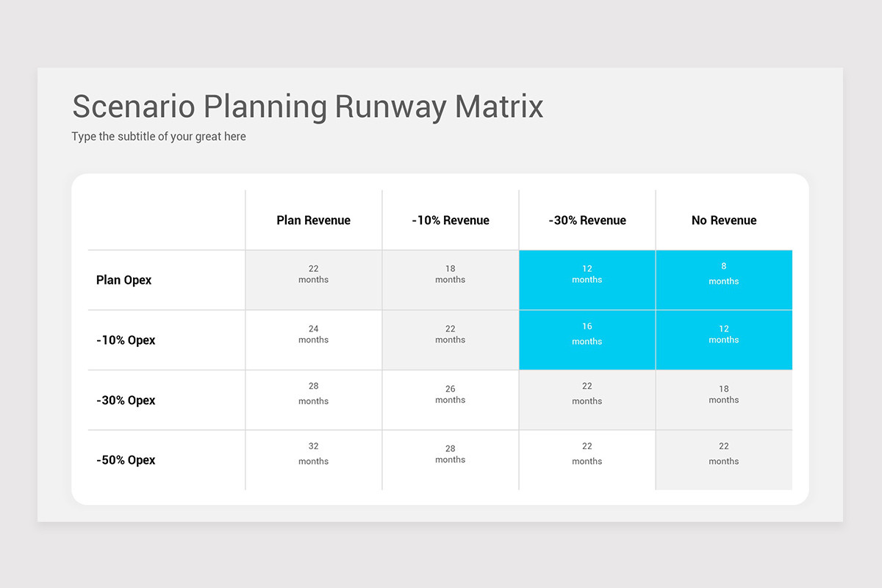Click the -50% Opex row label
Image resolution: width=882 pixels, height=588 pixels.
pyautogui.click(x=126, y=460)
